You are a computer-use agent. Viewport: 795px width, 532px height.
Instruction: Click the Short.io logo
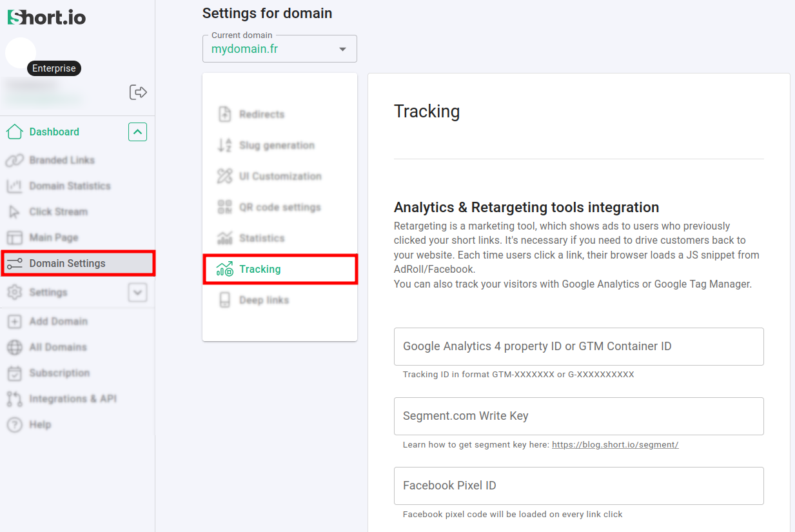click(46, 17)
